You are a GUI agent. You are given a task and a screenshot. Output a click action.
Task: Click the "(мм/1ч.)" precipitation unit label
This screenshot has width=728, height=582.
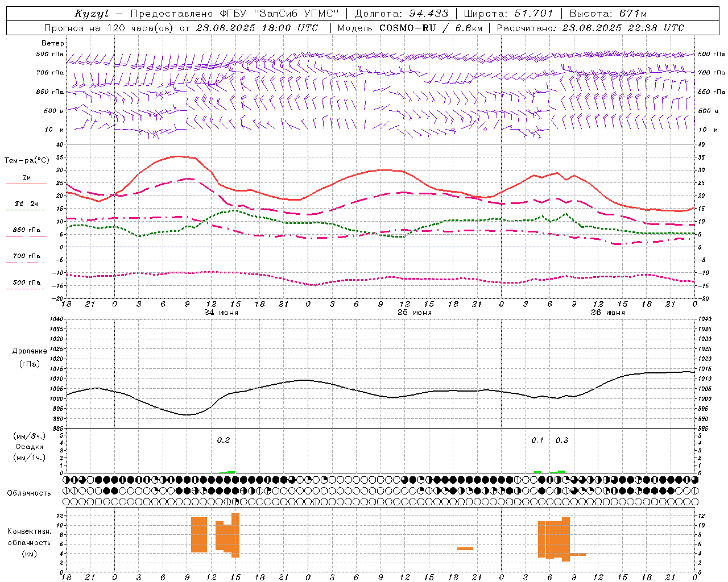tap(30, 458)
